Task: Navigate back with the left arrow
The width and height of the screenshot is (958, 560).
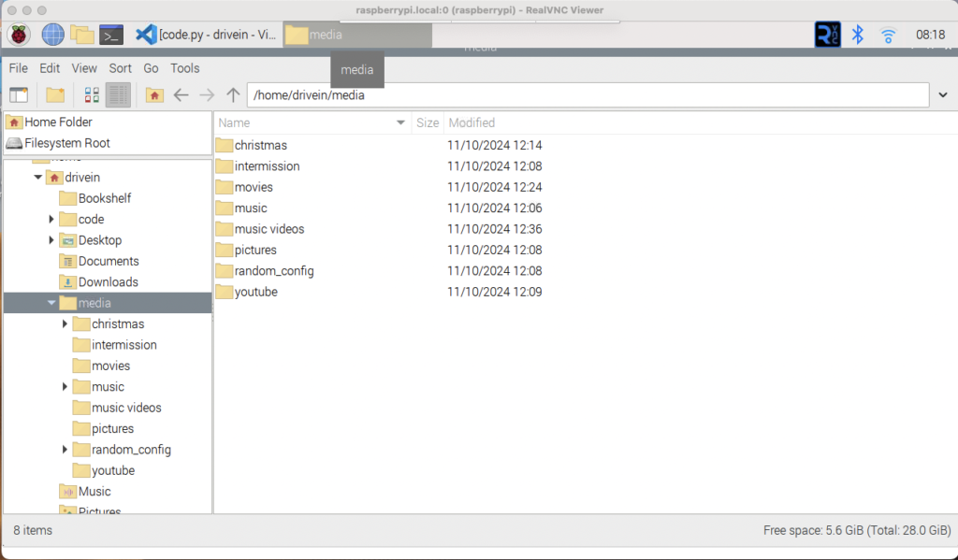Action: pyautogui.click(x=181, y=94)
